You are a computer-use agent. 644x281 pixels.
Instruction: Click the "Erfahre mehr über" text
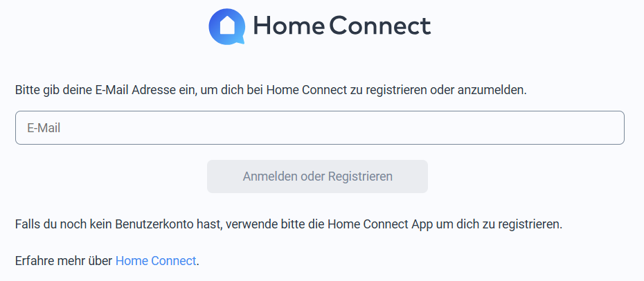point(63,261)
